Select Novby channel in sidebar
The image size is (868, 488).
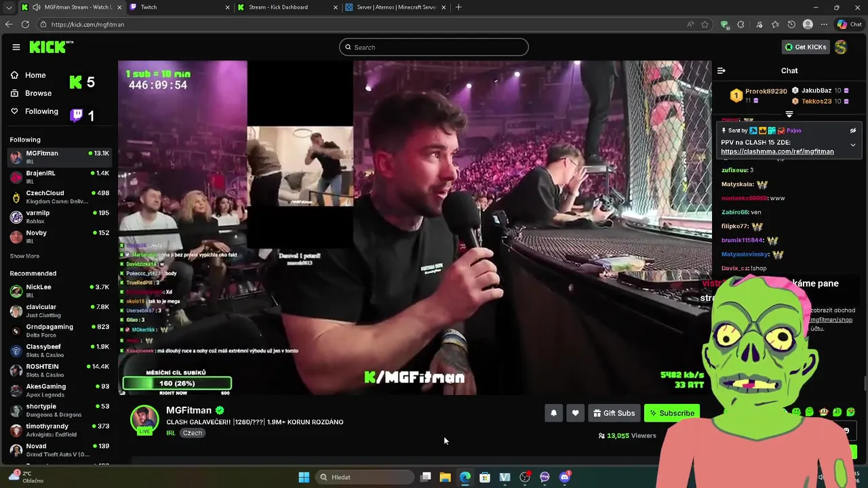60,237
